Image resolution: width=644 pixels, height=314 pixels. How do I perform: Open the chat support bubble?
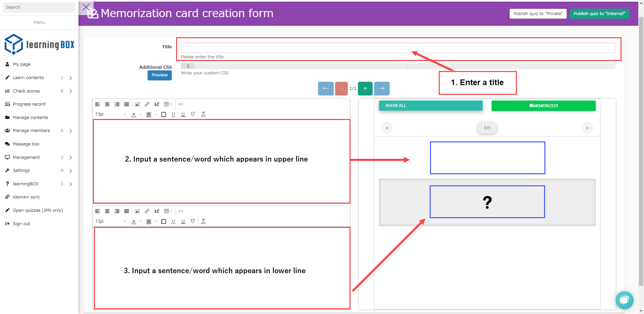624,300
